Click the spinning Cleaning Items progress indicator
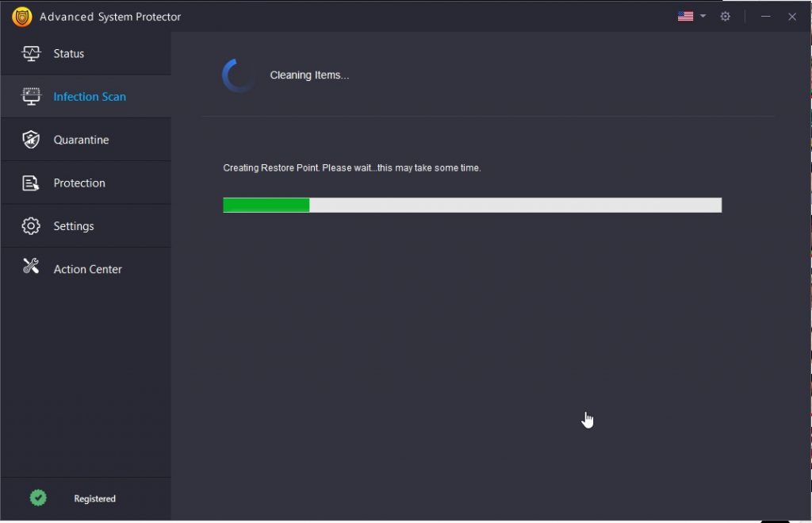The width and height of the screenshot is (812, 523). coord(237,74)
